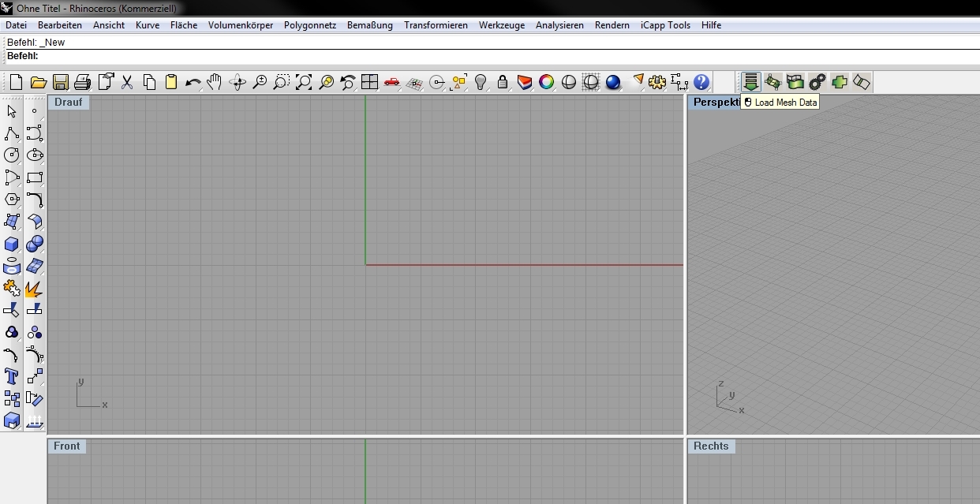Click the color wheel properties icon

(x=546, y=82)
